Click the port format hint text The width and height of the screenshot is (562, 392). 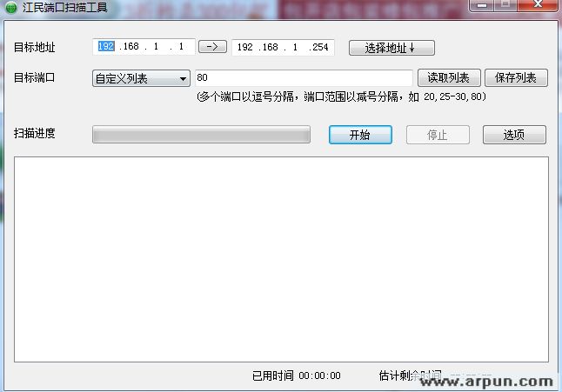coord(342,96)
